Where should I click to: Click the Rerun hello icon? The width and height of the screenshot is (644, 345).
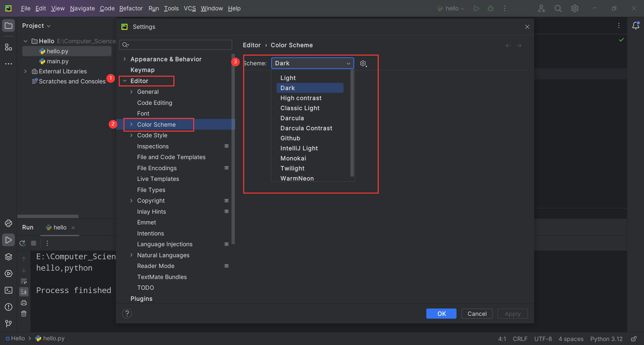[x=22, y=243]
